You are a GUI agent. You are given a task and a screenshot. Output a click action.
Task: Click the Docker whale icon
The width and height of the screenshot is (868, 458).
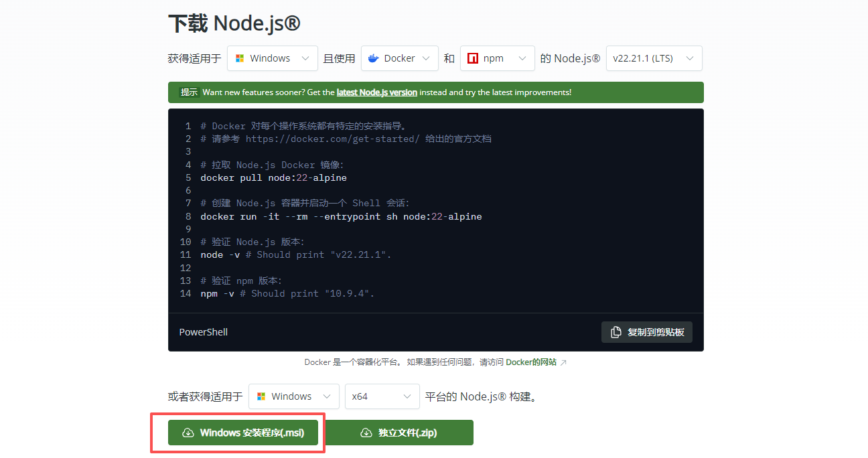374,58
